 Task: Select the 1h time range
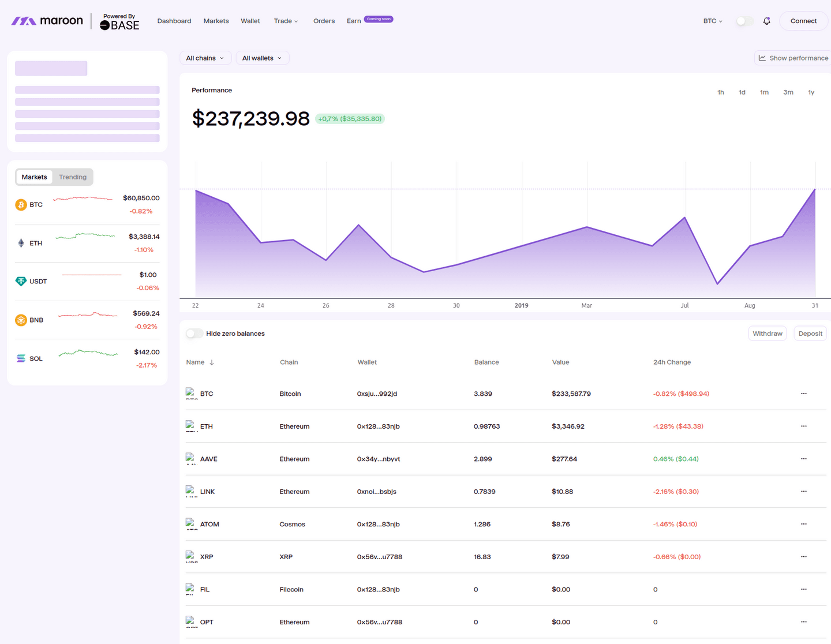(x=721, y=92)
